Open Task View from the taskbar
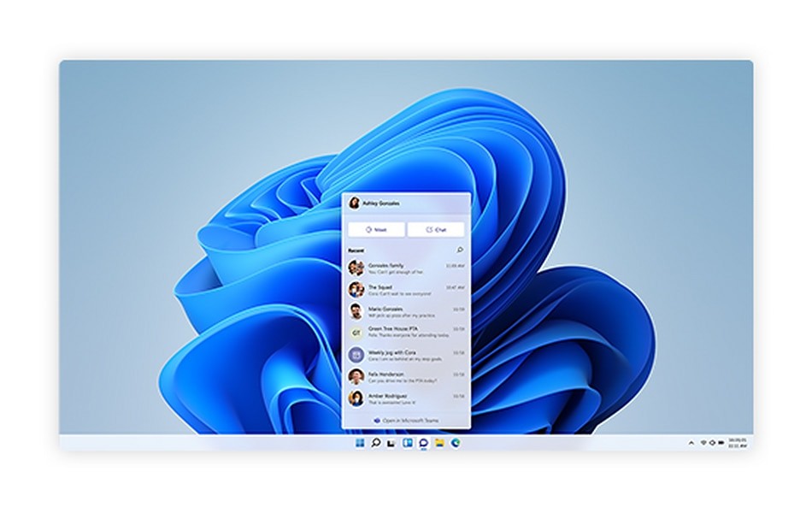 point(391,443)
